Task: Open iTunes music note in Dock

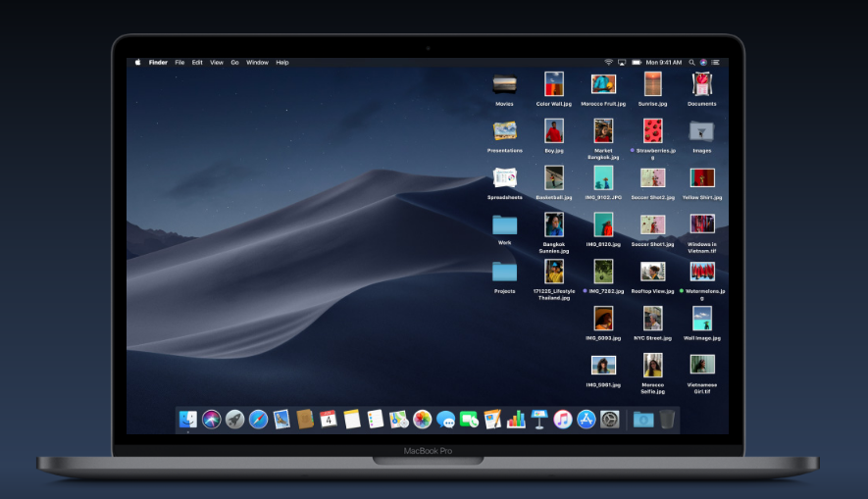Action: (562, 420)
